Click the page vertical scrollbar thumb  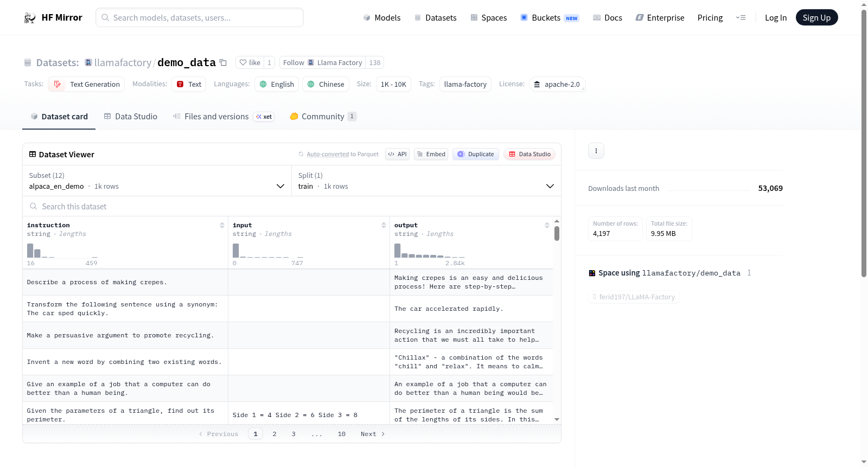[864, 144]
